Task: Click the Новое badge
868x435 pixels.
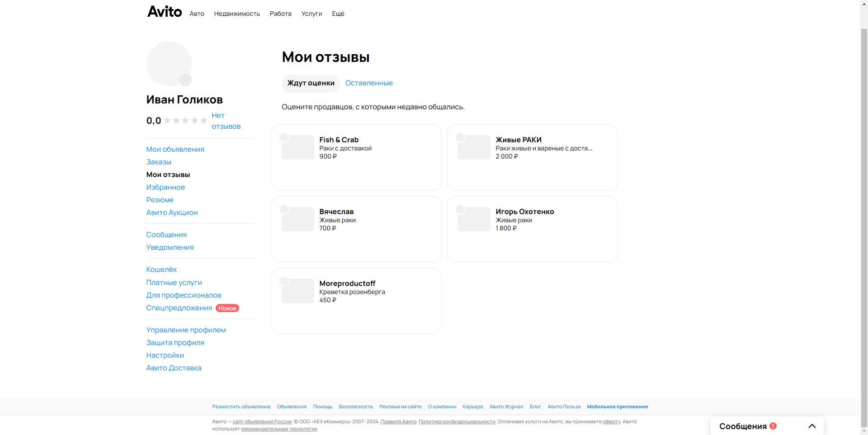Action: [x=227, y=308]
